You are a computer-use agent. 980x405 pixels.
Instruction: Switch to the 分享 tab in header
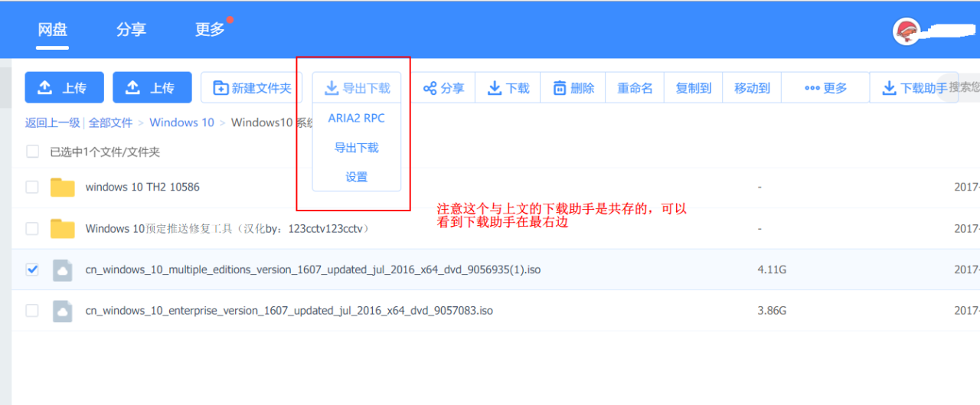click(x=131, y=30)
